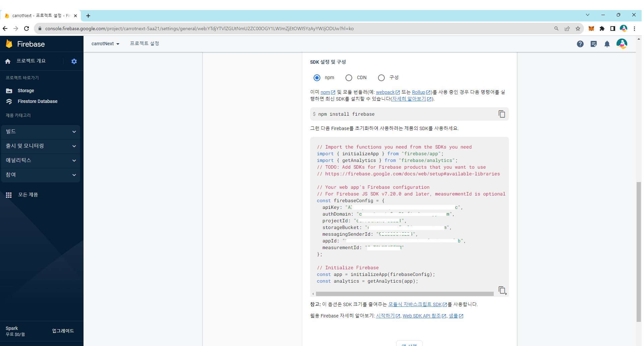Viewport: 644px width, 346px height.
Task: Click the Storage folder icon
Action: pos(9,91)
